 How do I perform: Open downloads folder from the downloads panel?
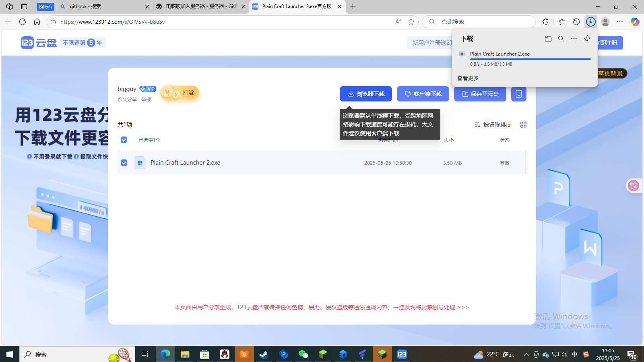(x=548, y=39)
